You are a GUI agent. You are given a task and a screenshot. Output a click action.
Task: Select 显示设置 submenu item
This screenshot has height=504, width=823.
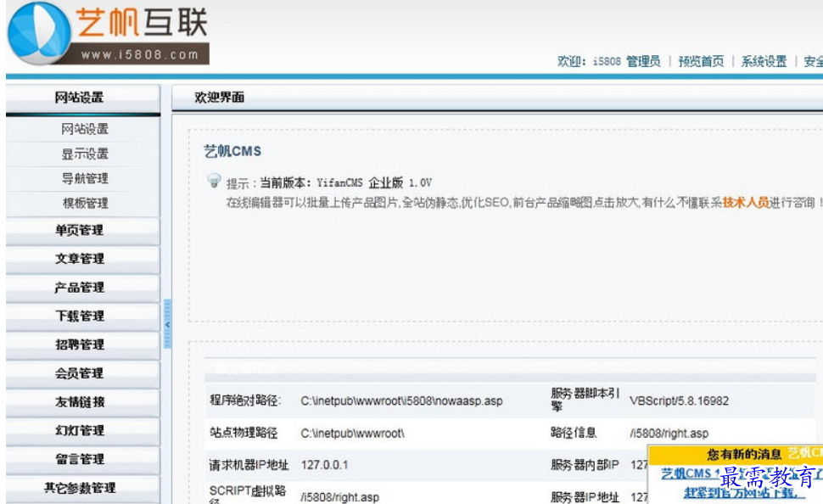click(x=85, y=154)
